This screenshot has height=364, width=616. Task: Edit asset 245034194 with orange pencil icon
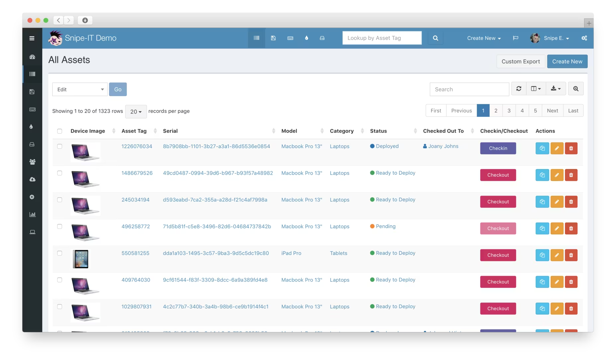click(557, 202)
